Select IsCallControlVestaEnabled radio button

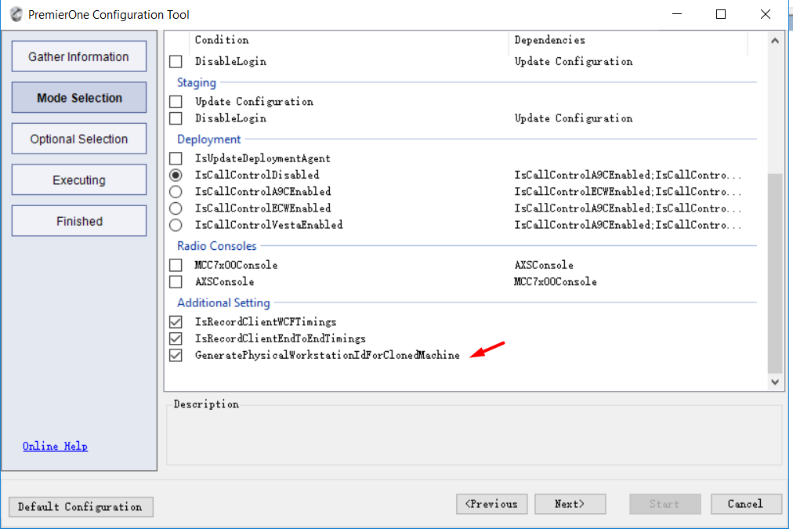[x=176, y=225]
